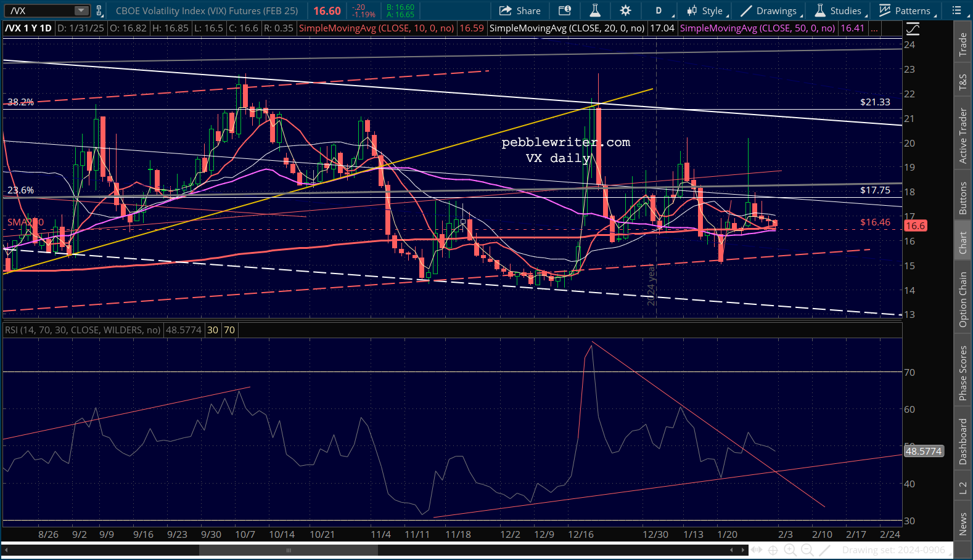Click the horizontal chart scrollbar thumb
The width and height of the screenshot is (973, 560).
[x=288, y=550]
